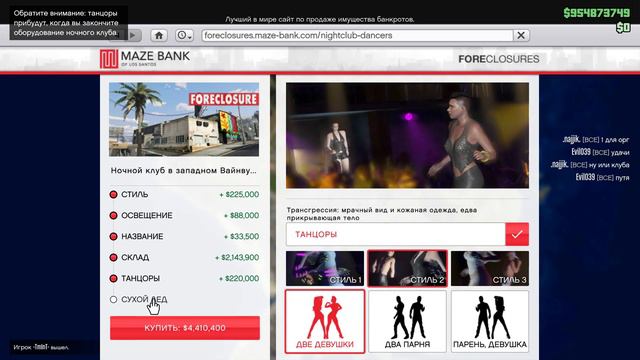Click the +$88,000 lighting price
640x360 pixels.
tap(241, 216)
